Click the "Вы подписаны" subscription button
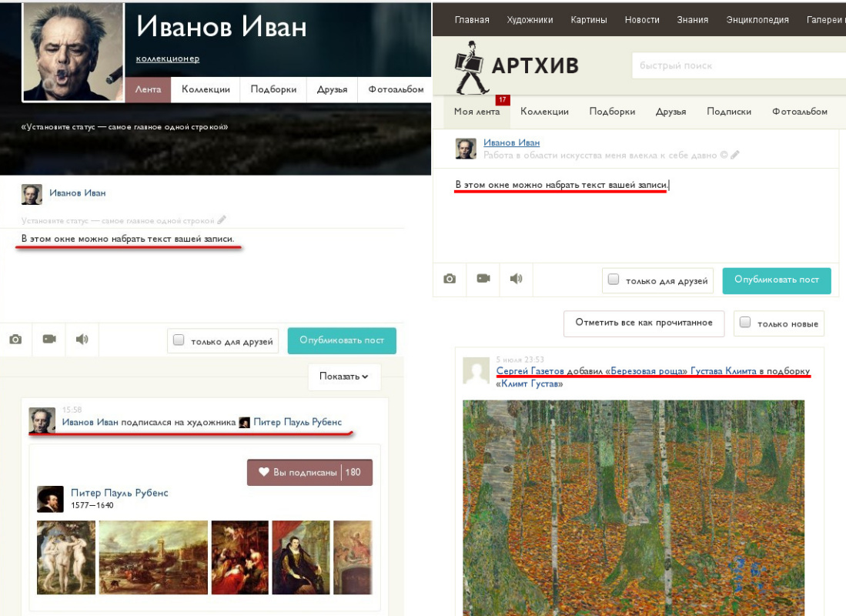 (309, 473)
